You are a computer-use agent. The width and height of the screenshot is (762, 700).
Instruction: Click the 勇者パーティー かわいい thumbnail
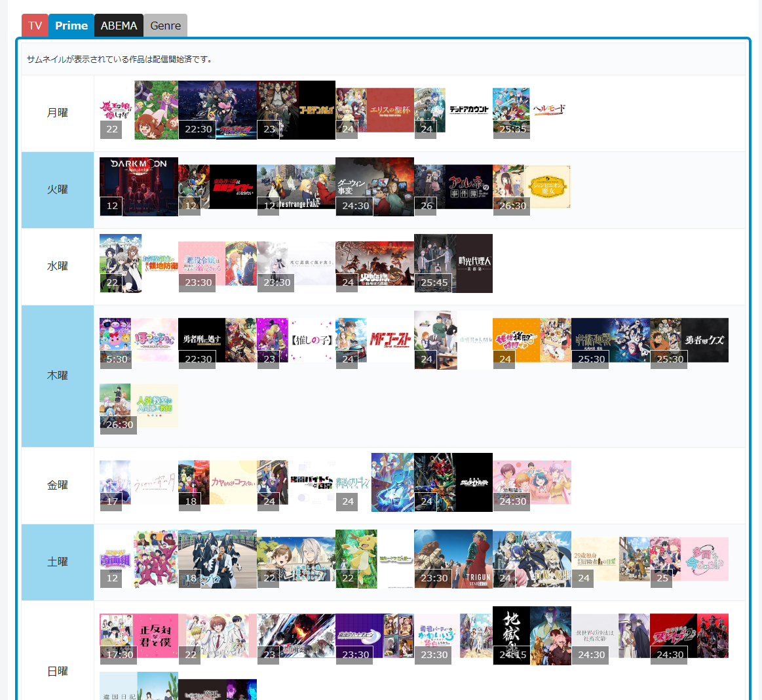click(x=453, y=636)
